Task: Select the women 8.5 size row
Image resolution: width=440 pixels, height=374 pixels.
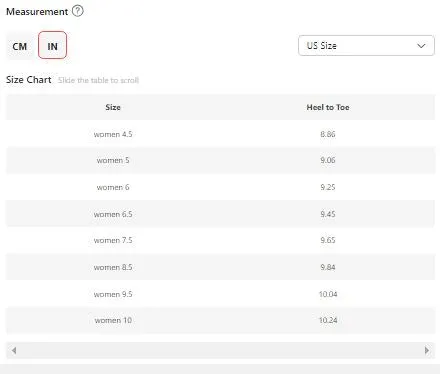Action: pyautogui.click(x=220, y=267)
